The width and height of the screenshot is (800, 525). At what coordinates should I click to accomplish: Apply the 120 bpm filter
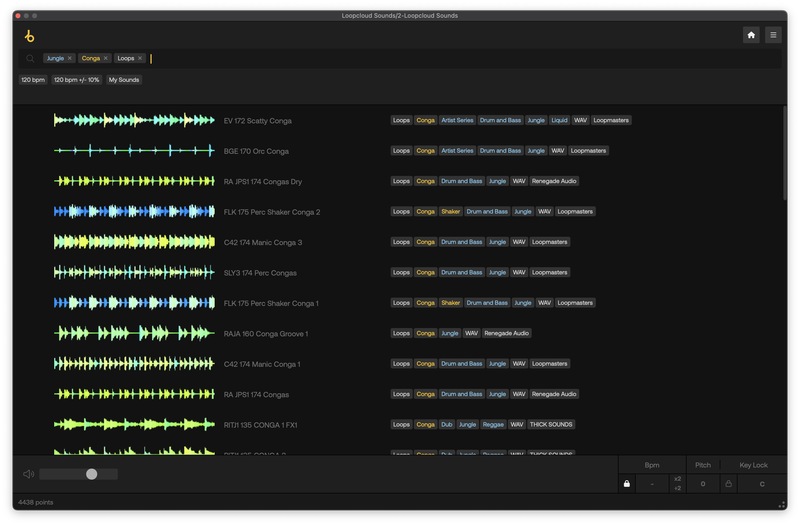[x=33, y=80]
